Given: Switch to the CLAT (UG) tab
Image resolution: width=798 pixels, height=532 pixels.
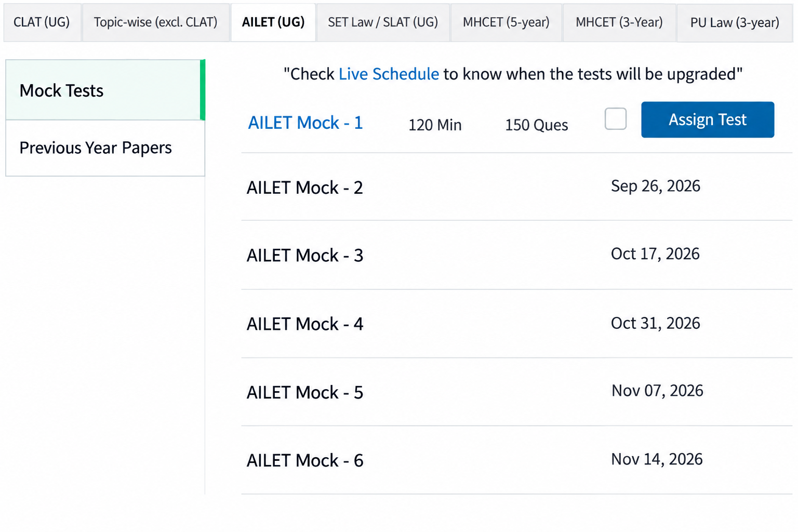Looking at the screenshot, I should click(x=42, y=22).
